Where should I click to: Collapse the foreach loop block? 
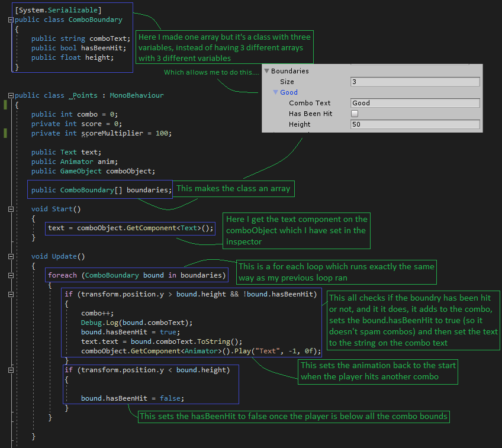11,275
